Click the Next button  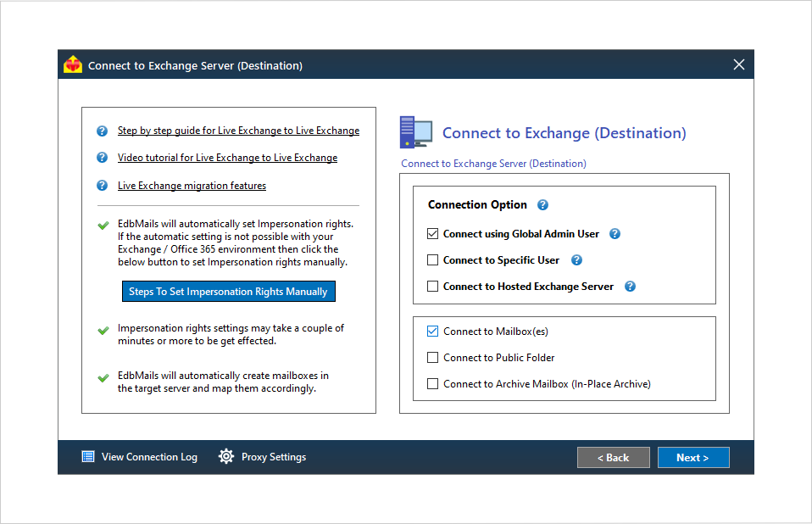click(692, 458)
